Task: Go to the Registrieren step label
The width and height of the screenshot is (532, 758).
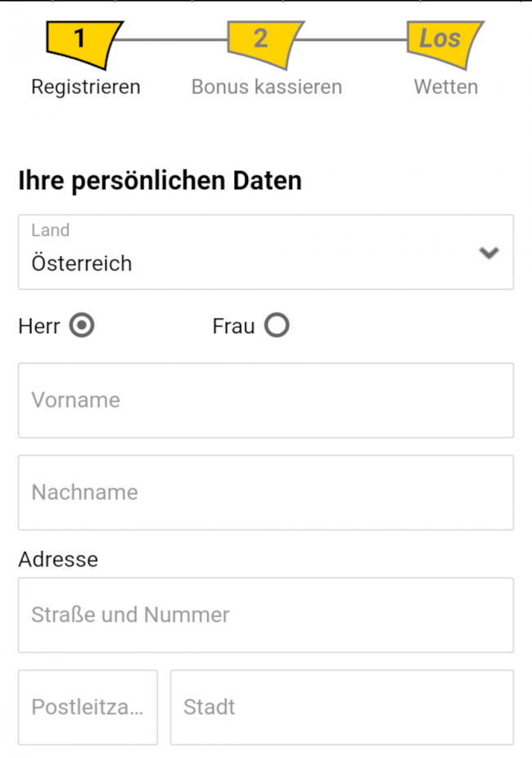Action: (85, 87)
